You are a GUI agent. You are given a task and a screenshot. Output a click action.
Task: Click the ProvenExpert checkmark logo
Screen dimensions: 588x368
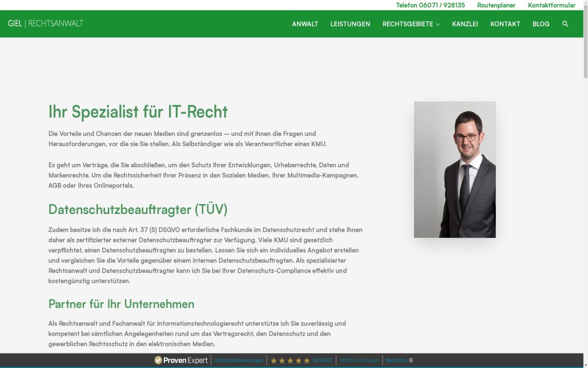pyautogui.click(x=160, y=360)
